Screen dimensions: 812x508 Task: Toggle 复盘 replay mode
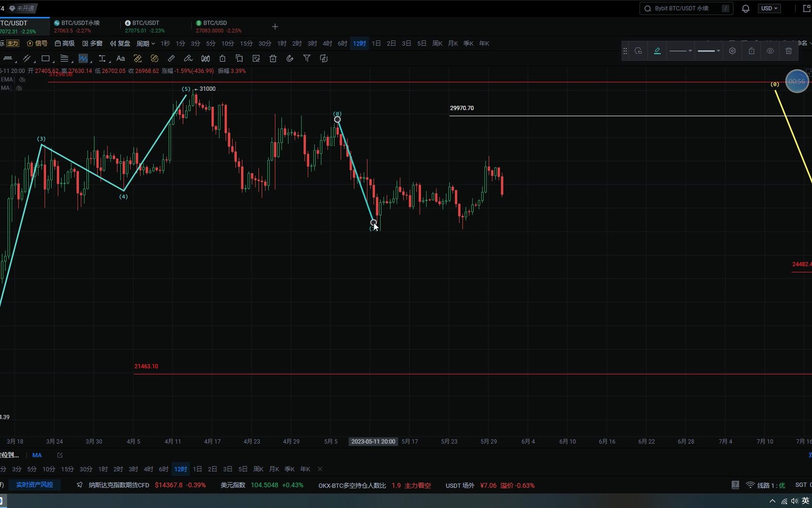coord(120,43)
